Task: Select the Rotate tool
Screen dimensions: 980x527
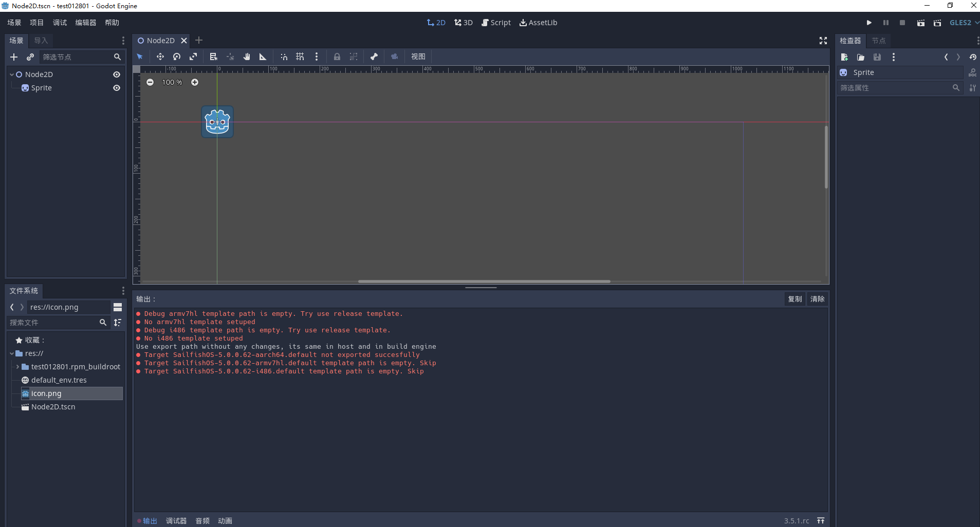Action: [176, 57]
